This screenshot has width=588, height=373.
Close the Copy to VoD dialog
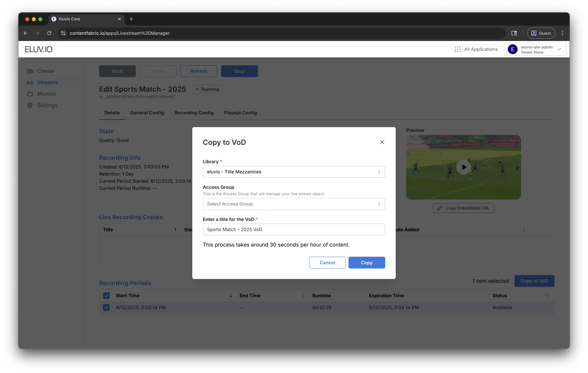click(382, 142)
